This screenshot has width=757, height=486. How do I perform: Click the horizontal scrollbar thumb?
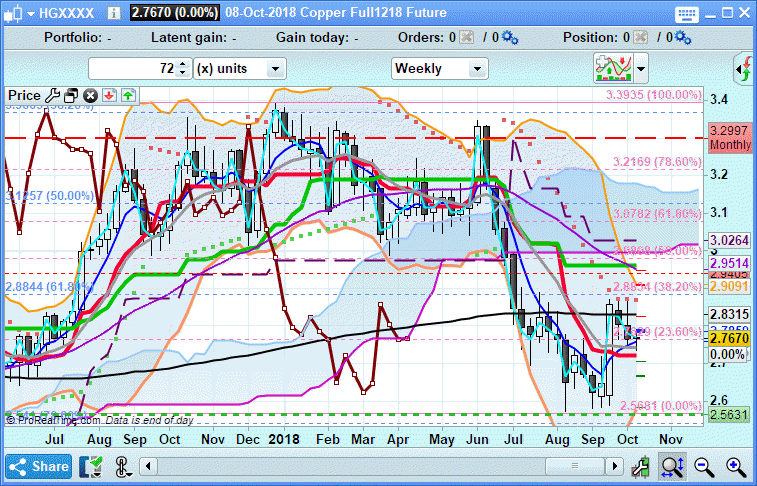click(575, 466)
